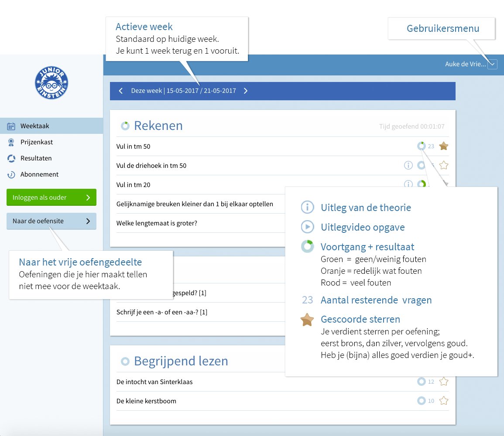The width and height of the screenshot is (504, 436).
Task: Click the star for Vul de driehoek in tm 50
Action: tap(444, 165)
